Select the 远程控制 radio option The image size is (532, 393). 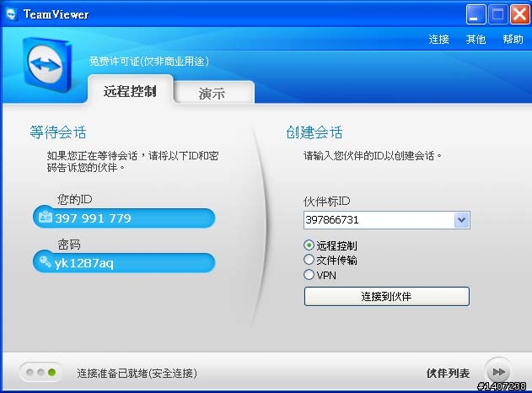pos(309,245)
